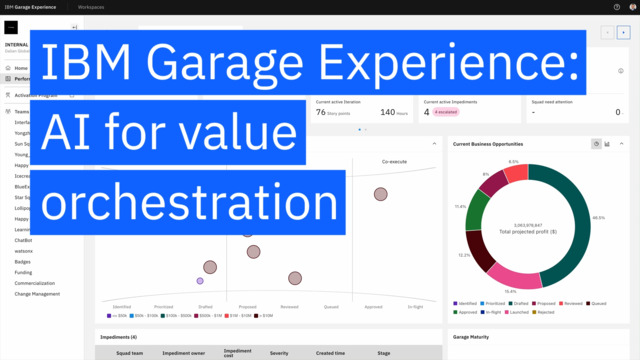Open Badges in the sidebar
This screenshot has height=360, width=640.
pos(22,262)
